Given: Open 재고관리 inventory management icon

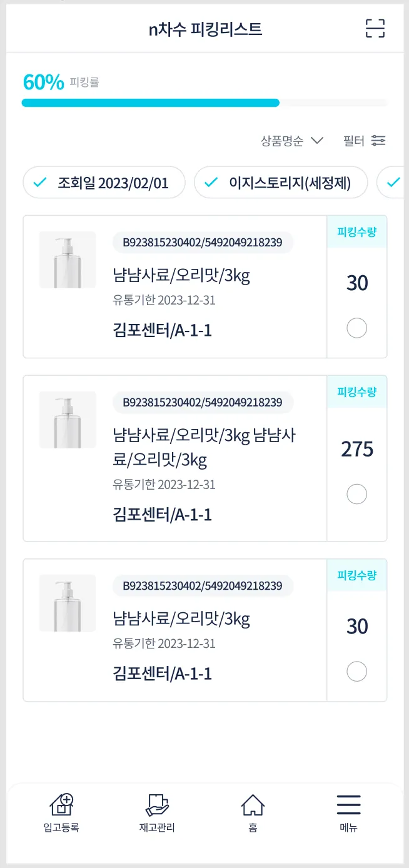Looking at the screenshot, I should (x=157, y=805).
